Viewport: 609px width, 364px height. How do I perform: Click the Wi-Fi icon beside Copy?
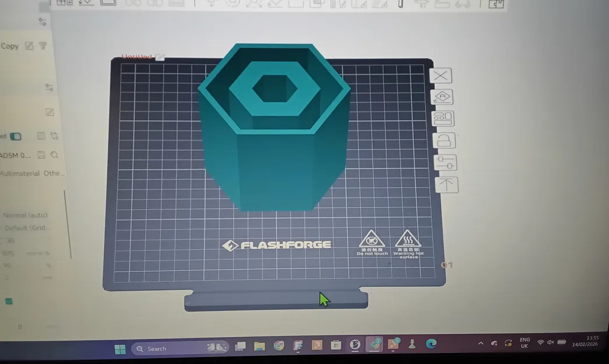click(x=43, y=46)
